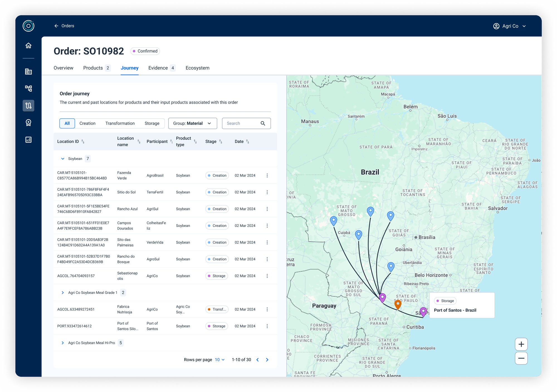Select the All filter
Screen dimensions: 557x392
[67, 123]
